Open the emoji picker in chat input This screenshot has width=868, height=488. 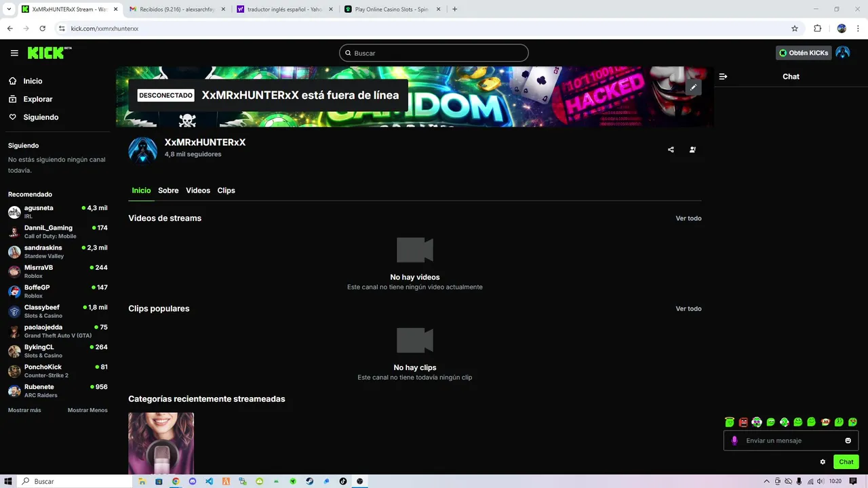(x=848, y=441)
